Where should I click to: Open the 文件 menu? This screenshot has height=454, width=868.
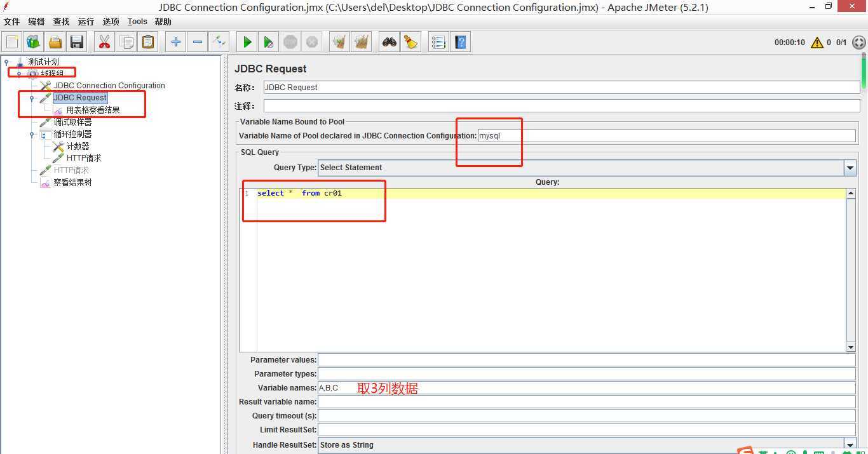coord(12,22)
